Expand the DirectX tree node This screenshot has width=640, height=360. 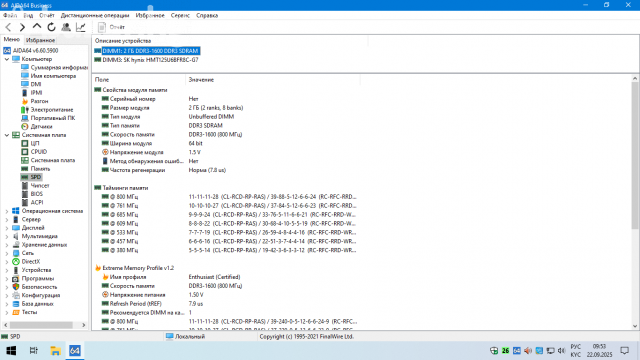click(x=7, y=262)
